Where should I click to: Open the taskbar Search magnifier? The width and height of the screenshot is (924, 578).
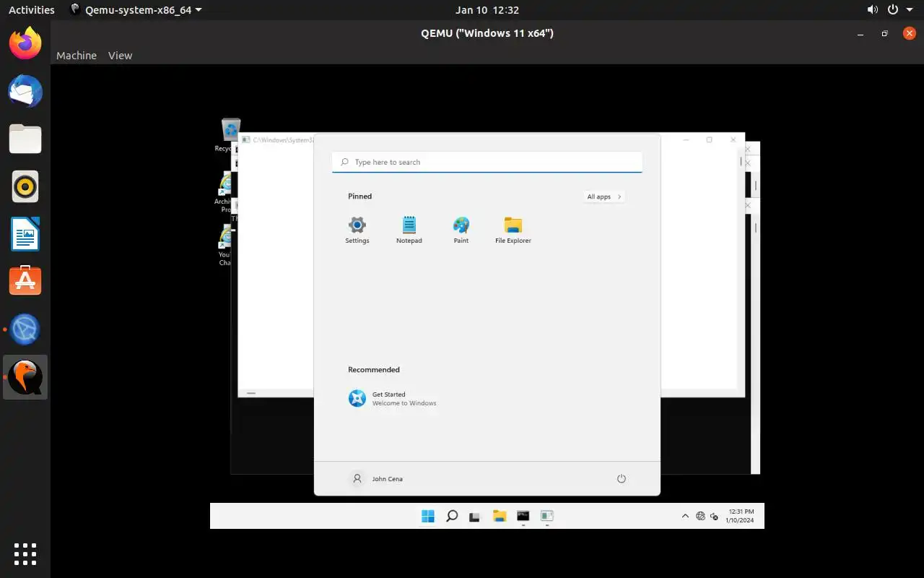click(x=452, y=516)
